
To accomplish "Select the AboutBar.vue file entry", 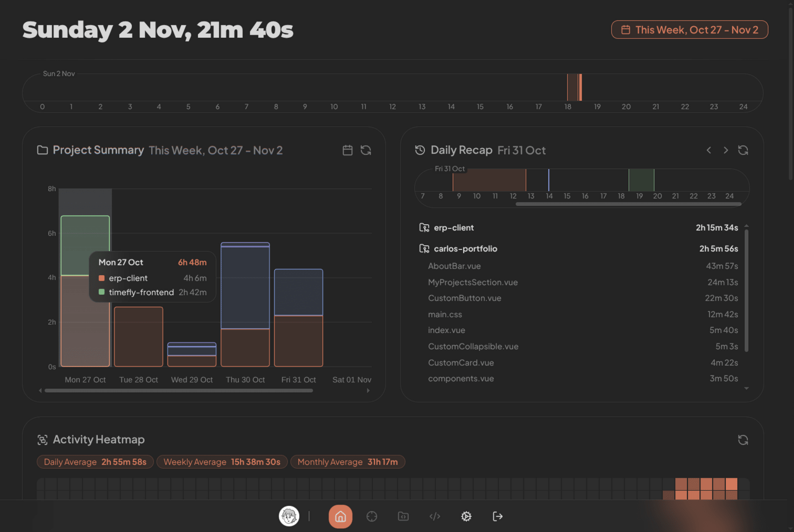I will point(454,266).
